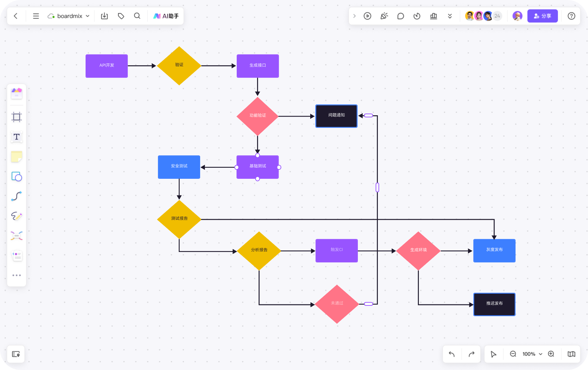This screenshot has height=370, width=588.
Task: Select the 功能验证 pink diamond
Action: 257,116
